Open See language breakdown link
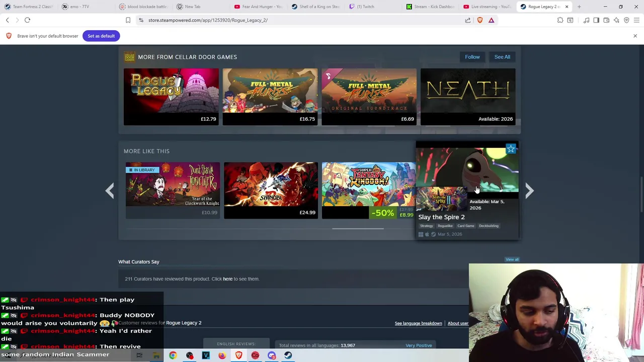The width and height of the screenshot is (644, 362). coord(419,323)
